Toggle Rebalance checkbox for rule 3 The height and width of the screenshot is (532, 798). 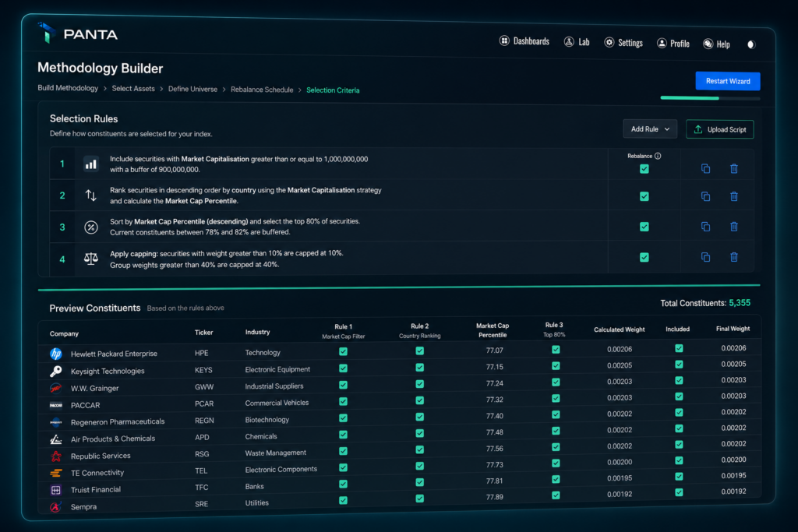tap(644, 227)
